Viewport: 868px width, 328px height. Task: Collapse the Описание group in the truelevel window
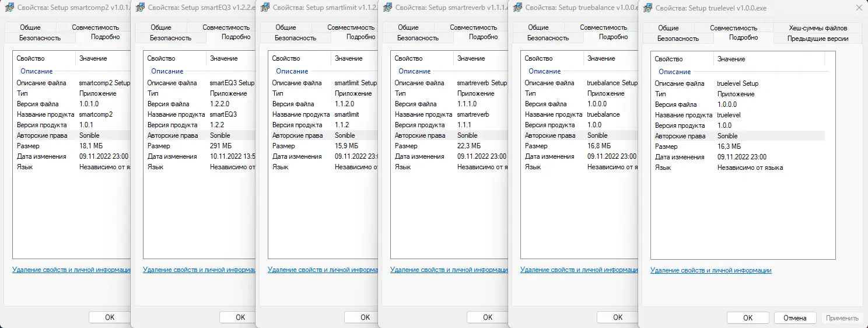674,72
